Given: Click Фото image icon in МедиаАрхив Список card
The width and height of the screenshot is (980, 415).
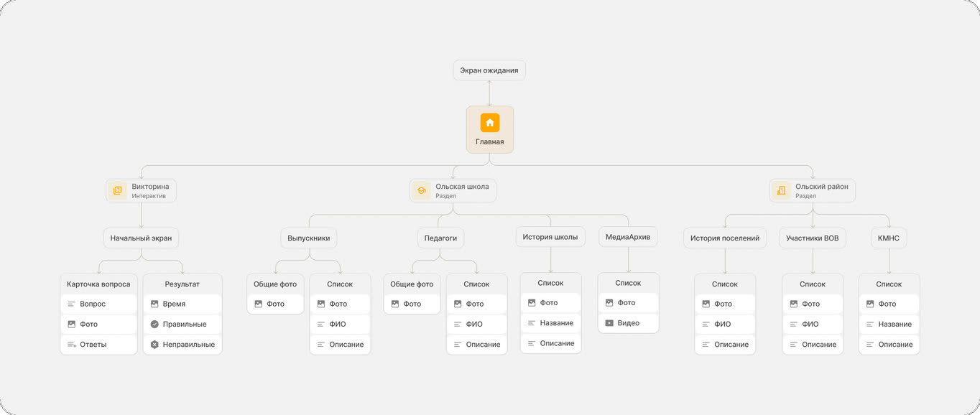Looking at the screenshot, I should (609, 303).
